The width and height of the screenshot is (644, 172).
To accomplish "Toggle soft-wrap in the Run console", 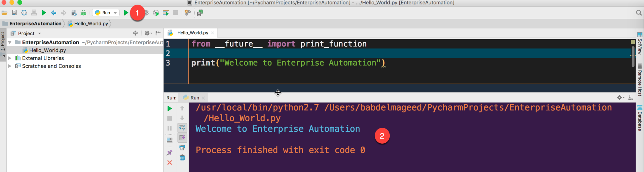I will tap(182, 128).
